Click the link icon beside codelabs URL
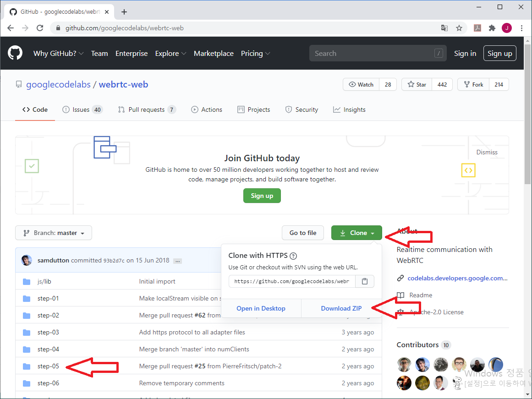Viewport: 532px width, 399px height. [400, 278]
